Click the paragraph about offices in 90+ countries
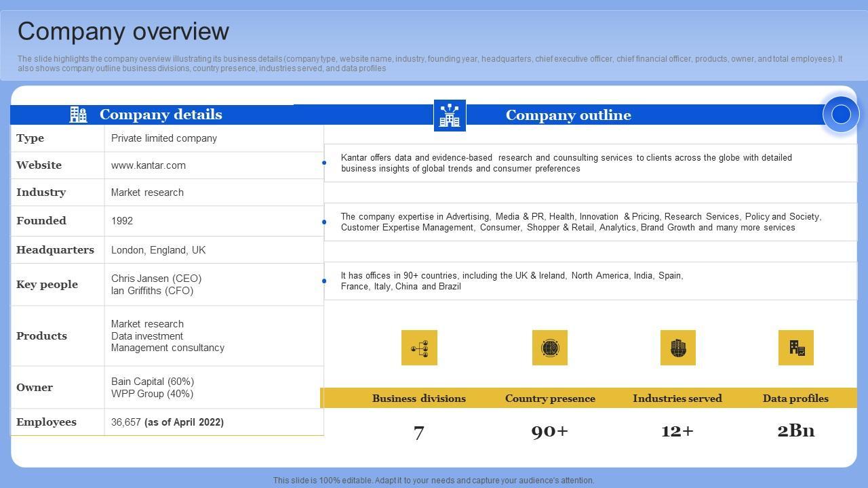868x488 pixels. point(512,281)
